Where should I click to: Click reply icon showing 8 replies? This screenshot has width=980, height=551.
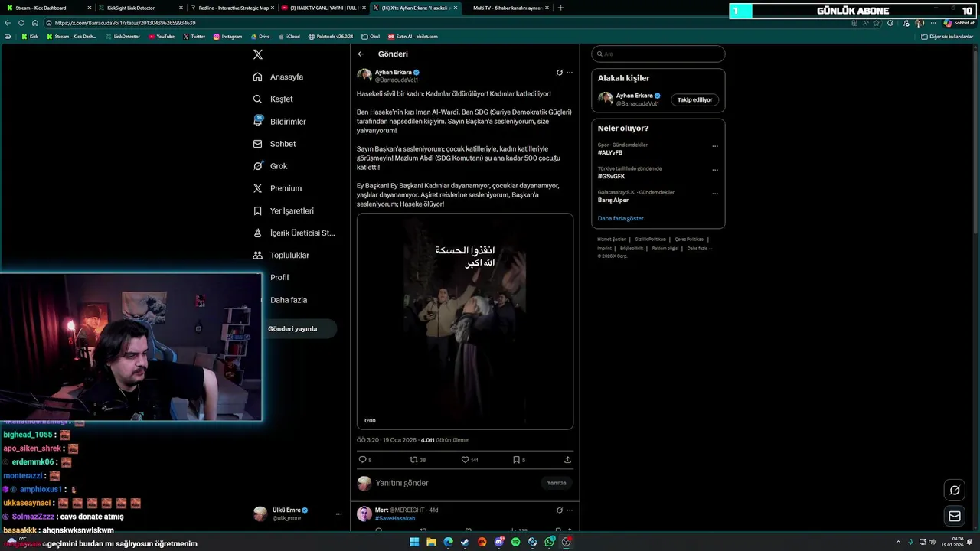pos(364,460)
